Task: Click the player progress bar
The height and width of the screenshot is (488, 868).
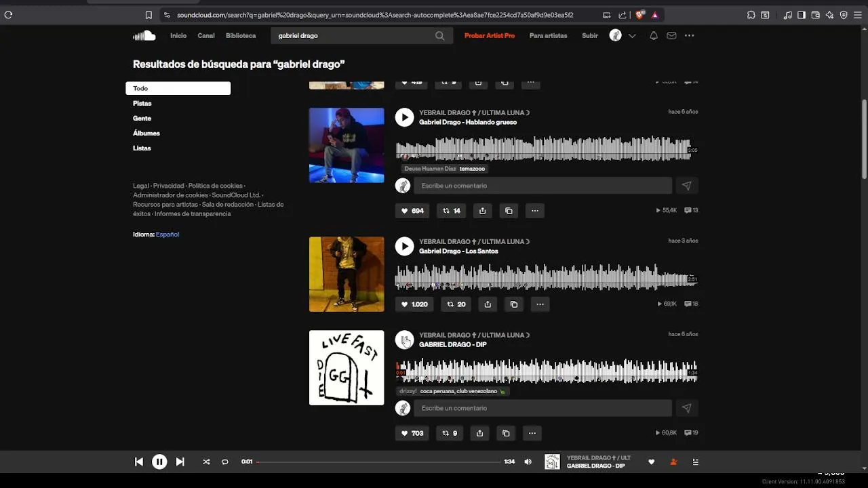Action: 378,462
